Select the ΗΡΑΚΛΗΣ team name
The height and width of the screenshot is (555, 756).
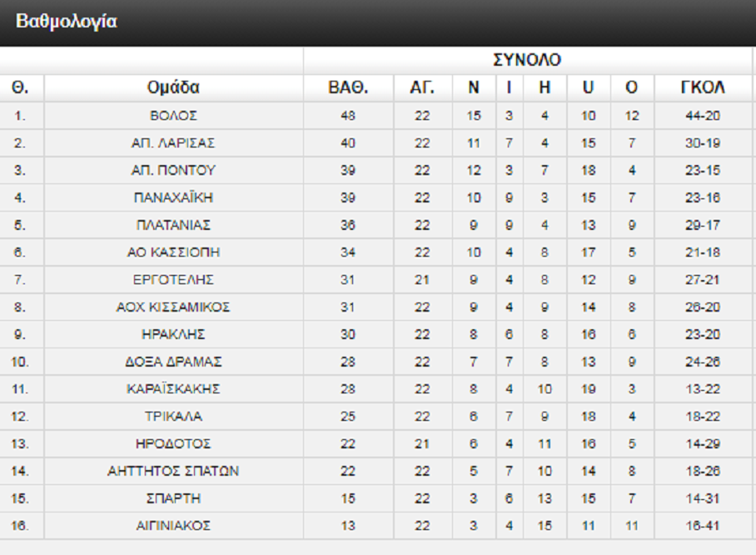[173, 334]
